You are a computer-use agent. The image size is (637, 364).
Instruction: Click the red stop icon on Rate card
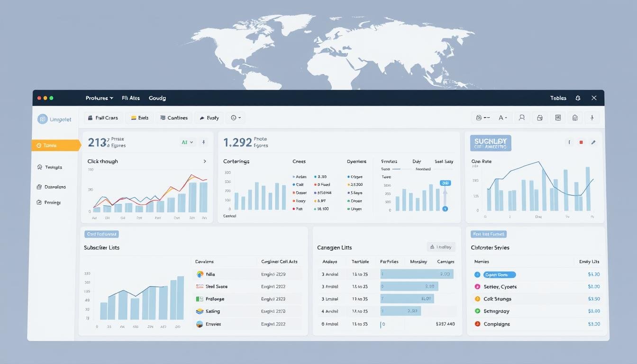pos(581,142)
